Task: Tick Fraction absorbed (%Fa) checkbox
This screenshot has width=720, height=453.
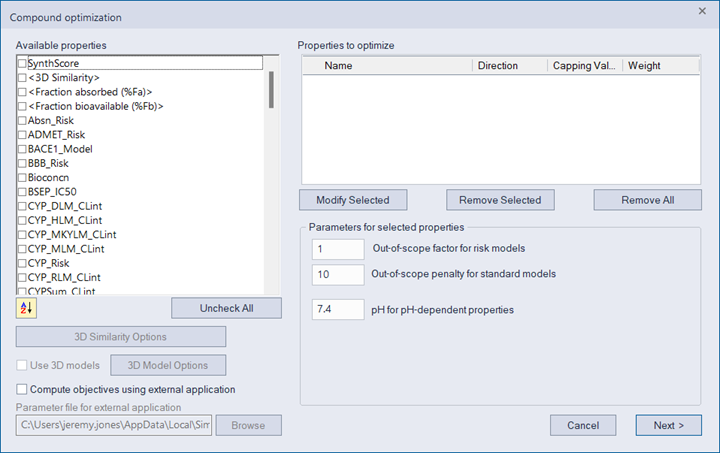Action: point(22,92)
